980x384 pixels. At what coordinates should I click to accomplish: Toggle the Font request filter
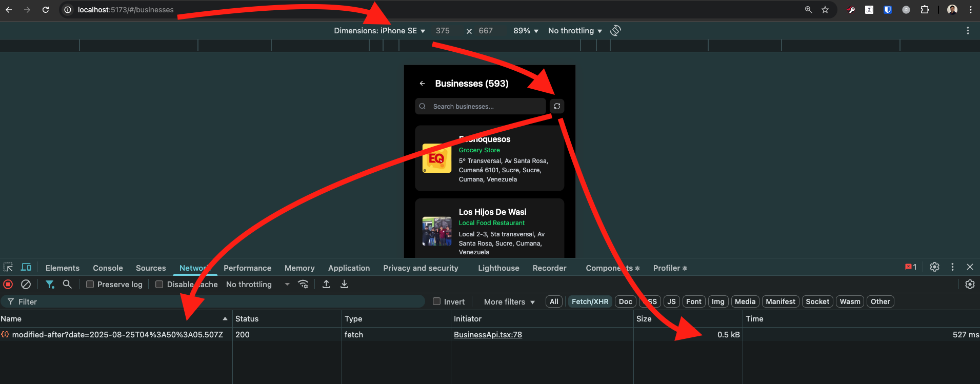click(x=694, y=301)
